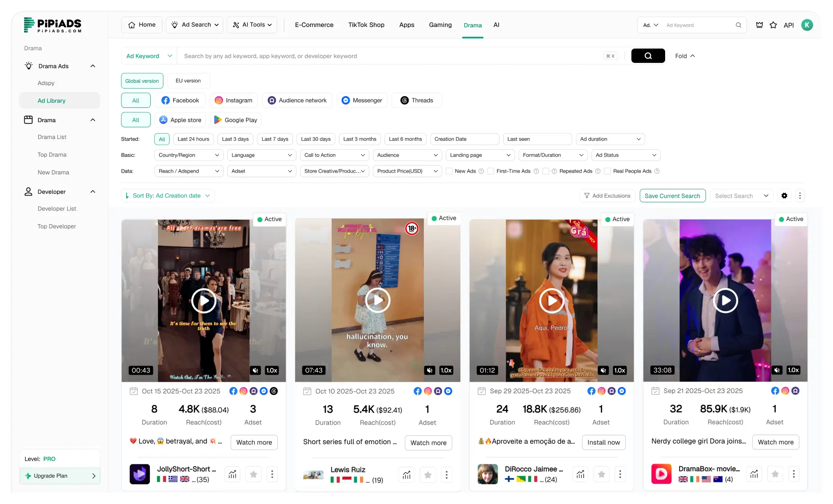
Task: Favorite the Lewis Ruiz ad with star
Action: tap(428, 475)
